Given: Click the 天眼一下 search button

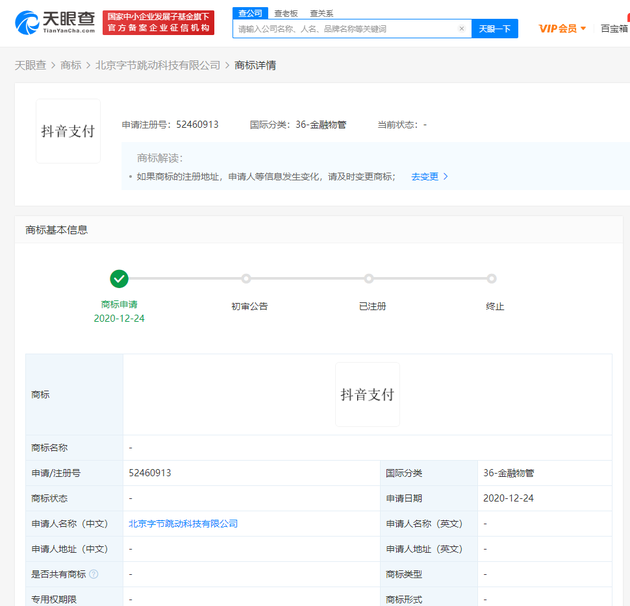Looking at the screenshot, I should (x=495, y=29).
